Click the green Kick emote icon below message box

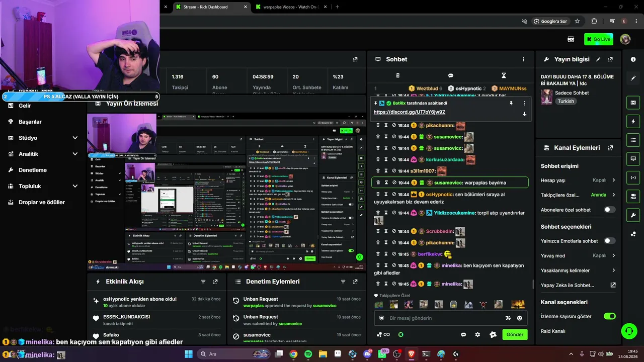pyautogui.click(x=400, y=334)
